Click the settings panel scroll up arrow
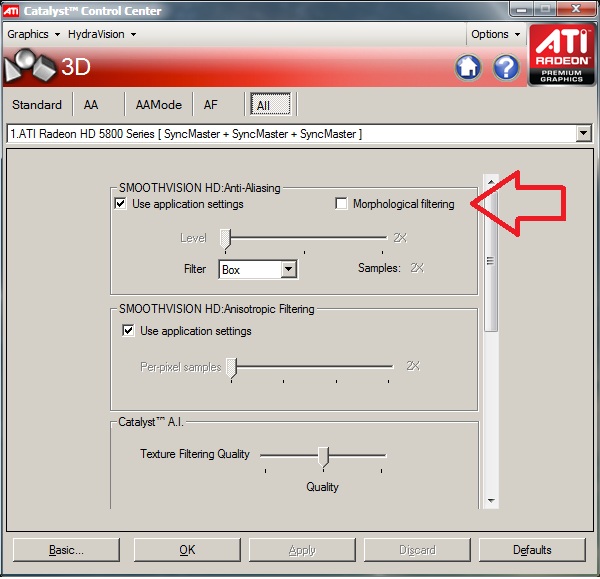This screenshot has height=579, width=600. 491,181
